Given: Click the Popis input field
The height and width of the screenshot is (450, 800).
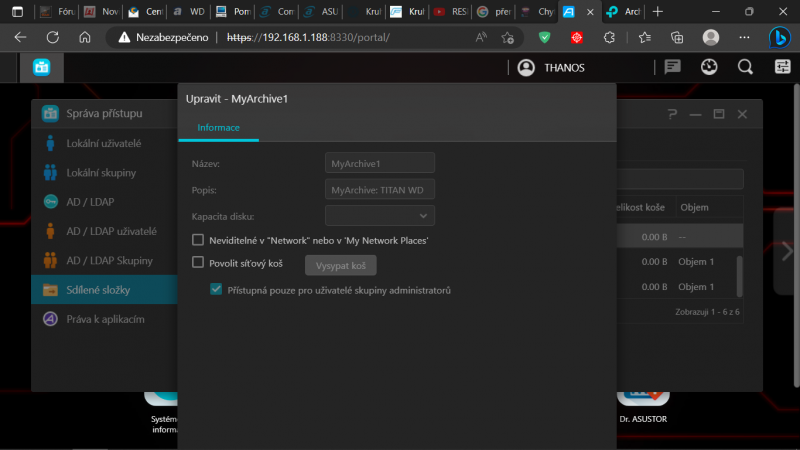Looking at the screenshot, I should (x=380, y=190).
